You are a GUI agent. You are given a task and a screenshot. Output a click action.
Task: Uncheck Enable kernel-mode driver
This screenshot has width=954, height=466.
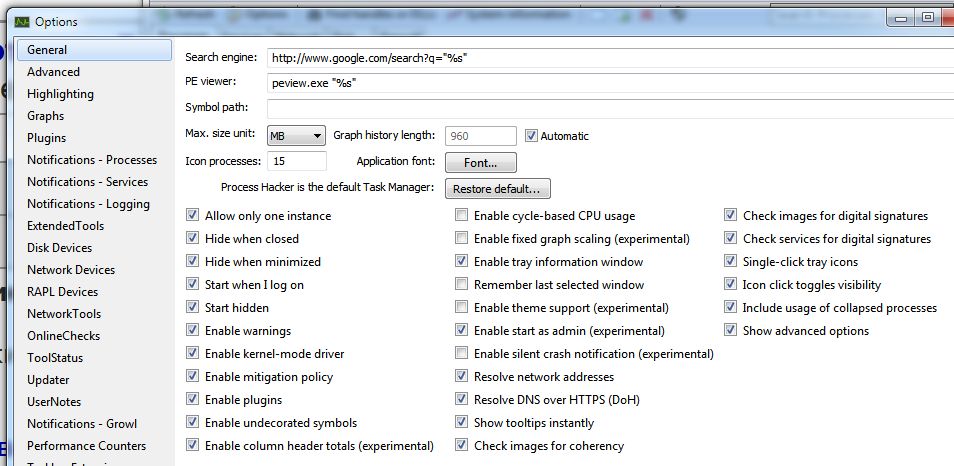pos(193,354)
